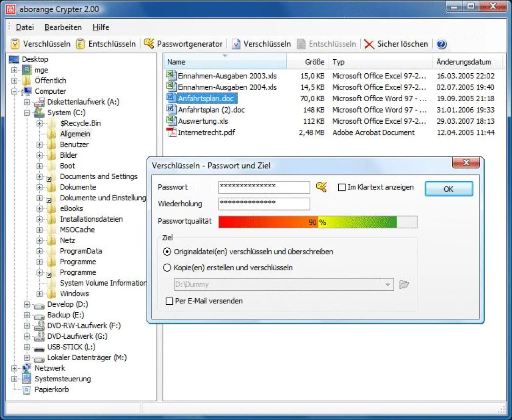Open help via the blue question mark icon
Image resolution: width=512 pixels, height=420 pixels.
coord(441,44)
